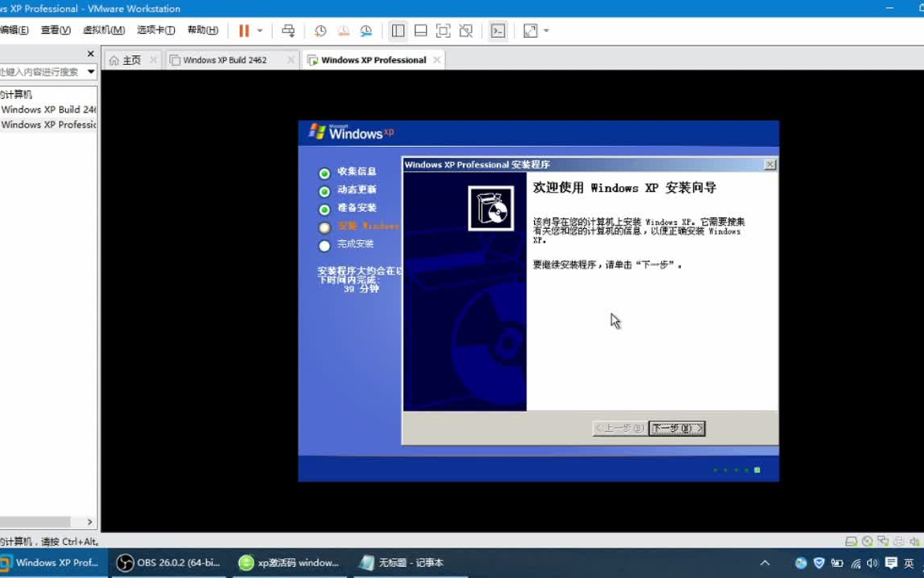Open the 查看(V) menu
924x578 pixels.
pyautogui.click(x=56, y=30)
